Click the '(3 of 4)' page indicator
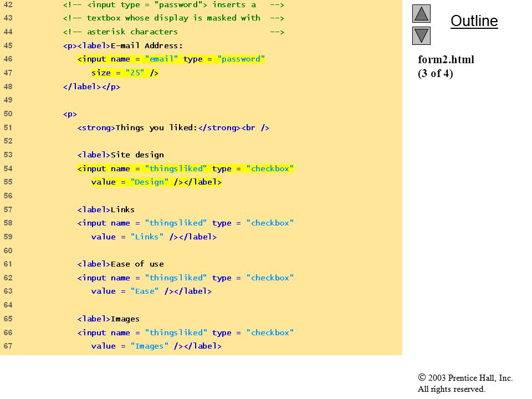Viewport: 532px width, 399px height. pyautogui.click(x=436, y=73)
